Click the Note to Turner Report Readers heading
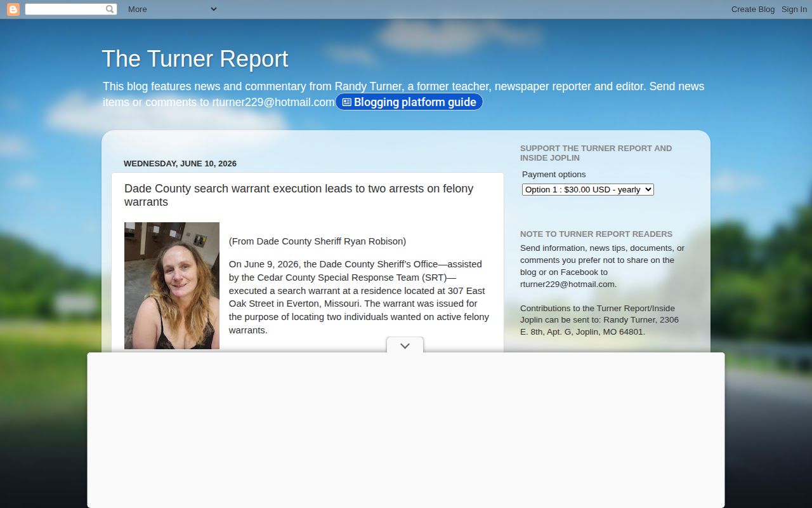The height and width of the screenshot is (508, 812). pyautogui.click(x=596, y=234)
